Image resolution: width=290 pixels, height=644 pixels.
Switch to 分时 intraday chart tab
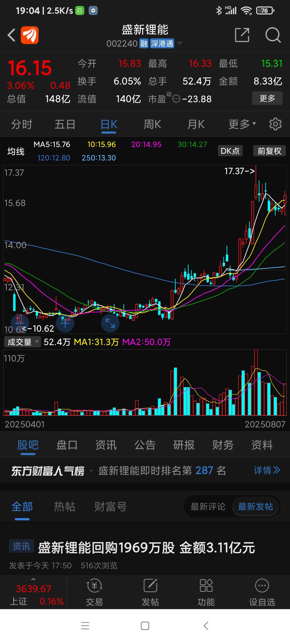[x=21, y=124]
